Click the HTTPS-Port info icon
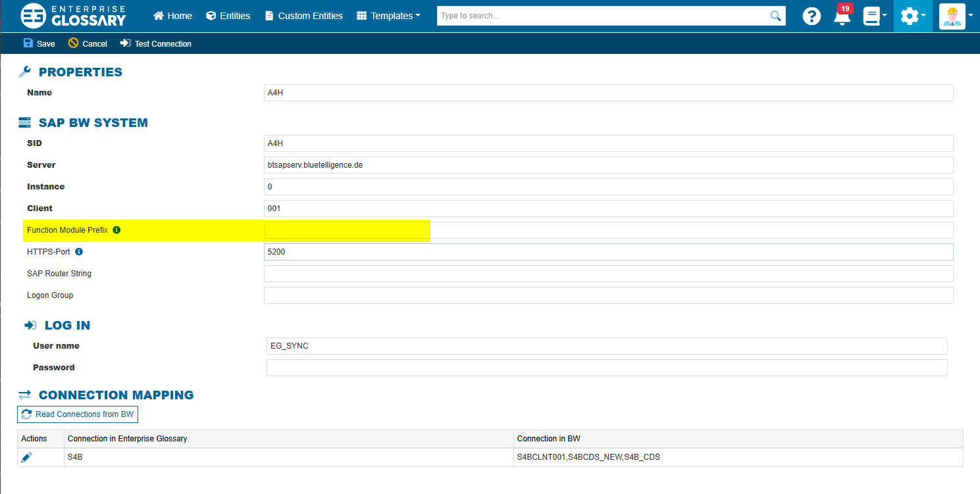This screenshot has height=494, width=980. [79, 252]
